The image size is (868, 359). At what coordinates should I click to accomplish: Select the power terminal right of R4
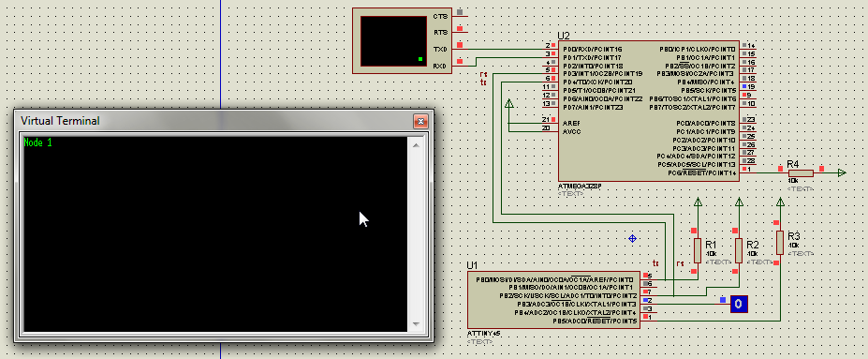(842, 173)
